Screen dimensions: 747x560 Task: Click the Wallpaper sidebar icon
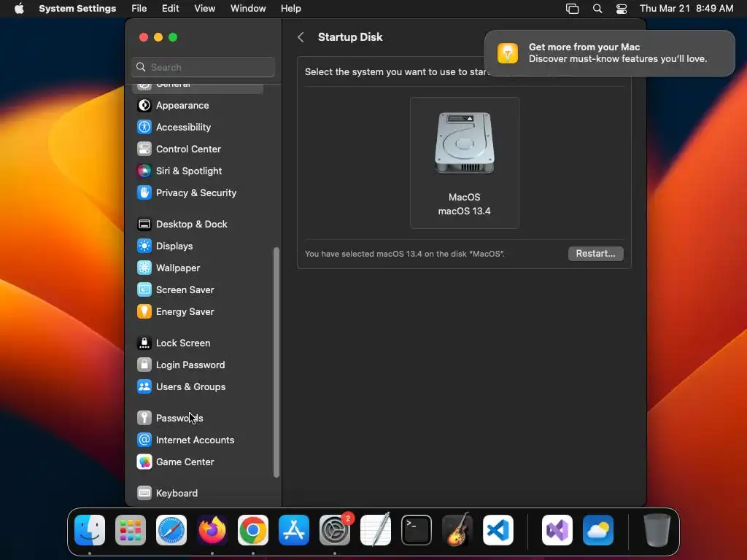pyautogui.click(x=144, y=268)
